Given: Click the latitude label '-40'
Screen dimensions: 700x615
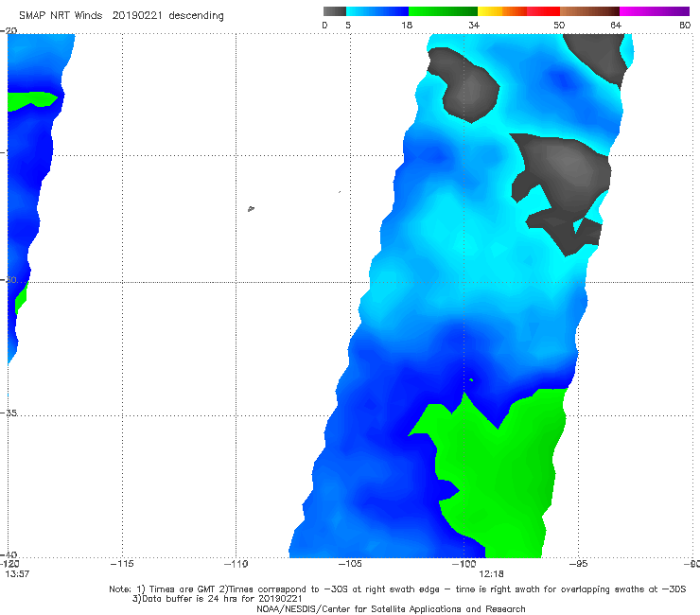Looking at the screenshot, I should click(x=9, y=555).
